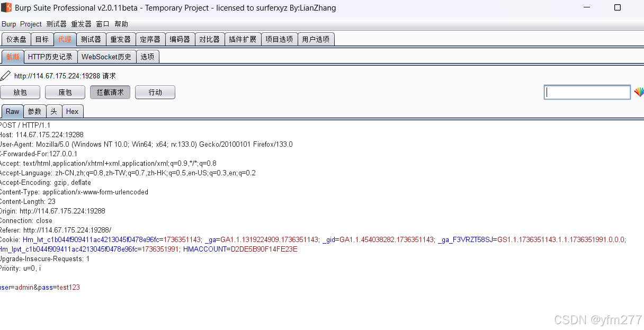Minimize the Burp Suite window
644x330 pixels.
(587, 7)
